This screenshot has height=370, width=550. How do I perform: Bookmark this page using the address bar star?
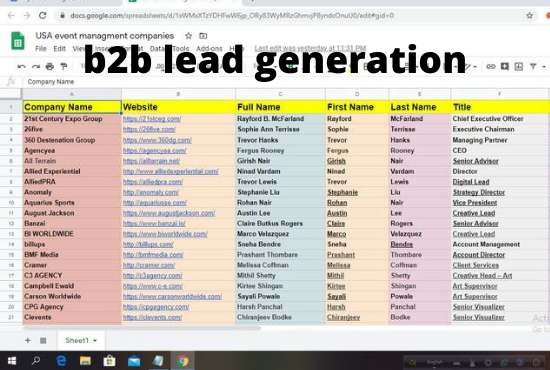tap(529, 15)
